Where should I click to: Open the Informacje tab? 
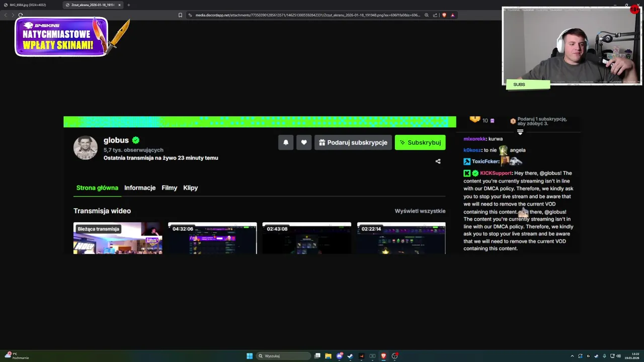tap(140, 188)
